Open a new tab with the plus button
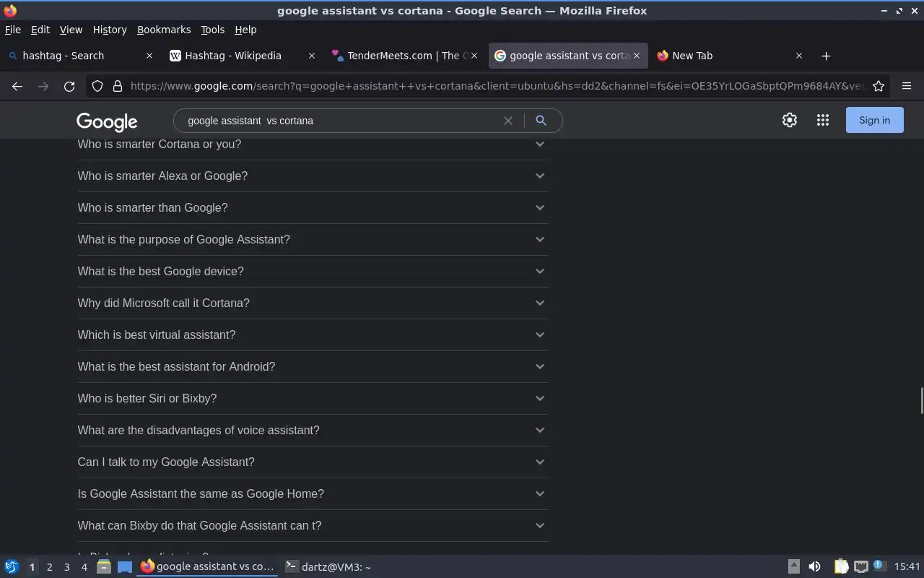 pos(827,56)
